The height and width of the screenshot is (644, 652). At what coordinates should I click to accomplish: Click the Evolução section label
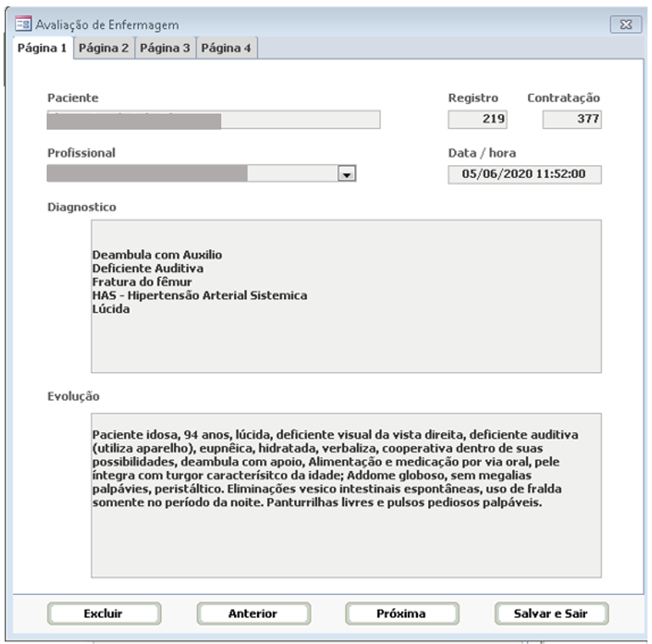tap(74, 396)
